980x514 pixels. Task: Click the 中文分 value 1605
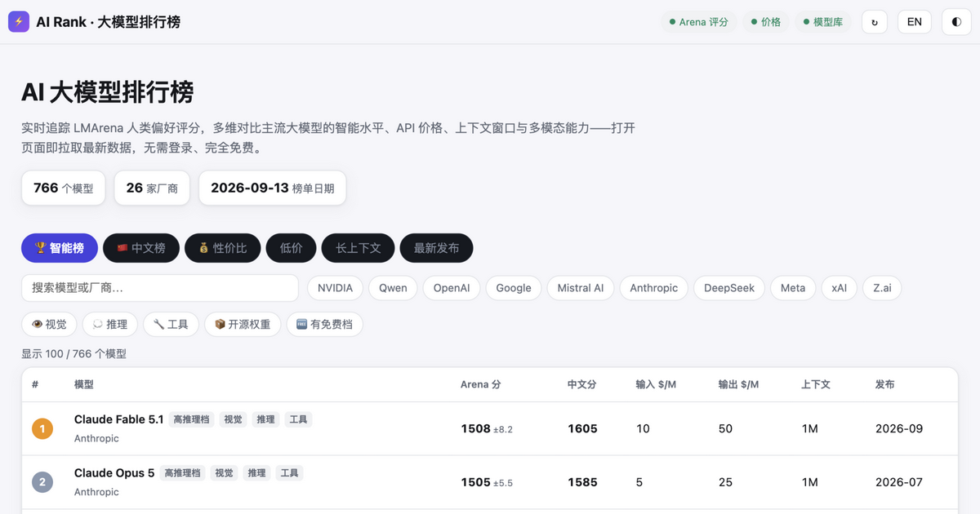[582, 428]
